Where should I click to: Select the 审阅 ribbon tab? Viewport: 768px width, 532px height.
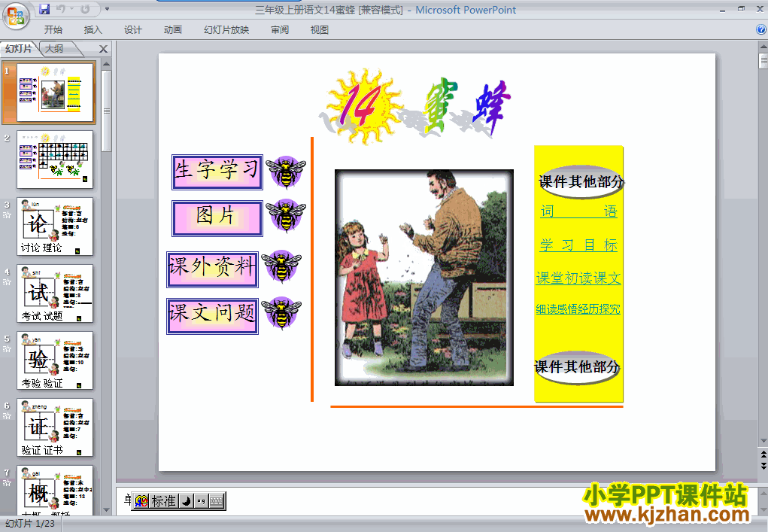[280, 30]
